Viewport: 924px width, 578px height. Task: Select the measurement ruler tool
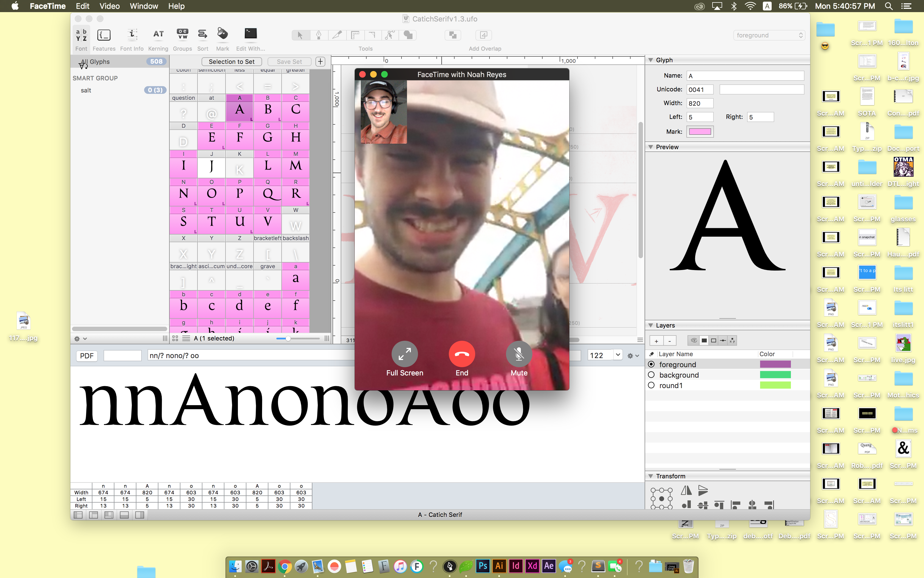355,35
